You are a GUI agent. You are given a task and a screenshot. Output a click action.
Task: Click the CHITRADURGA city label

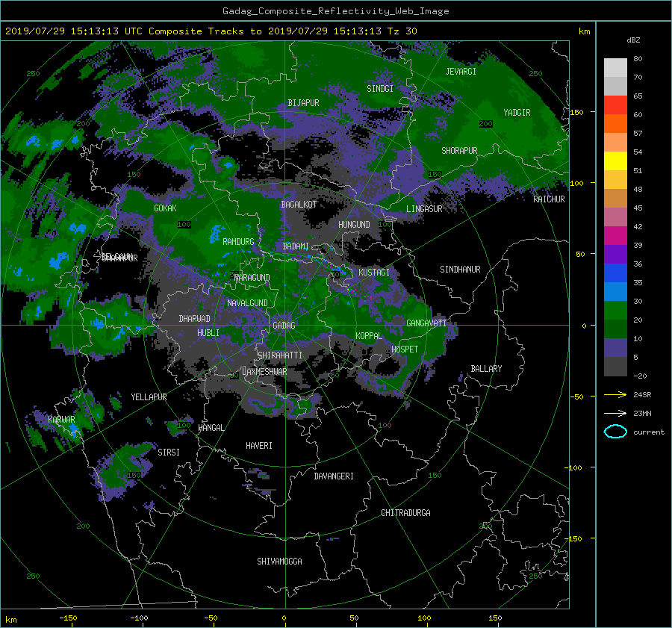click(x=405, y=513)
